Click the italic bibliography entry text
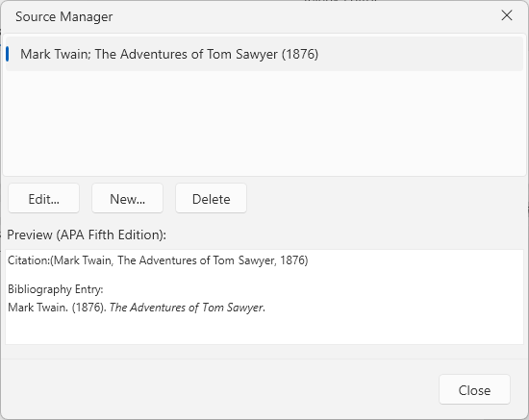 coord(188,308)
